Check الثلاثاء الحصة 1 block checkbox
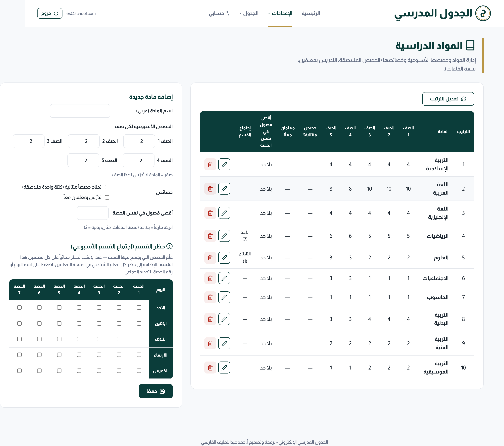This screenshot has height=446, width=504. 139,339
